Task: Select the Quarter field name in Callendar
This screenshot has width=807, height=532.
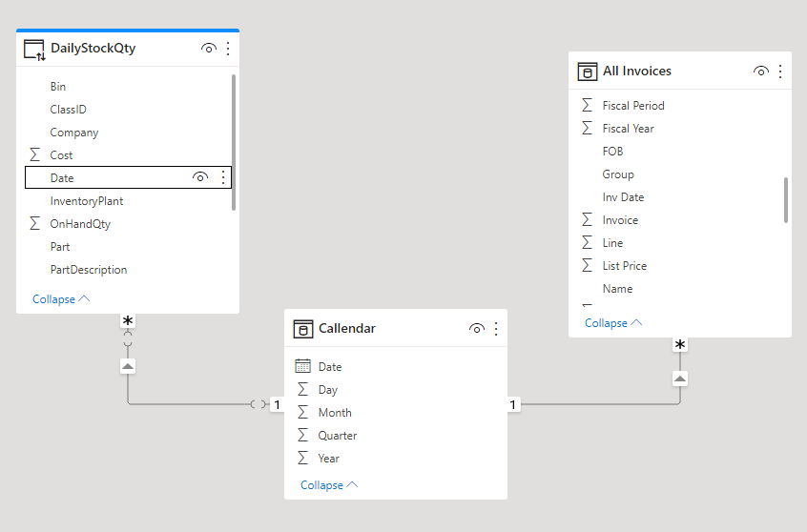Action: pyautogui.click(x=338, y=436)
